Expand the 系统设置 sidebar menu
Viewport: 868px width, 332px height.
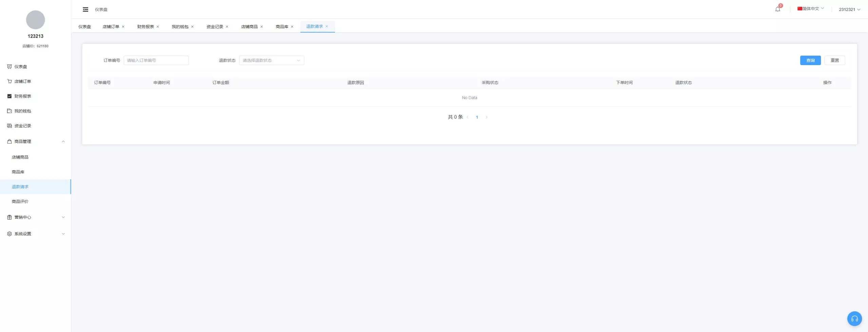35,234
